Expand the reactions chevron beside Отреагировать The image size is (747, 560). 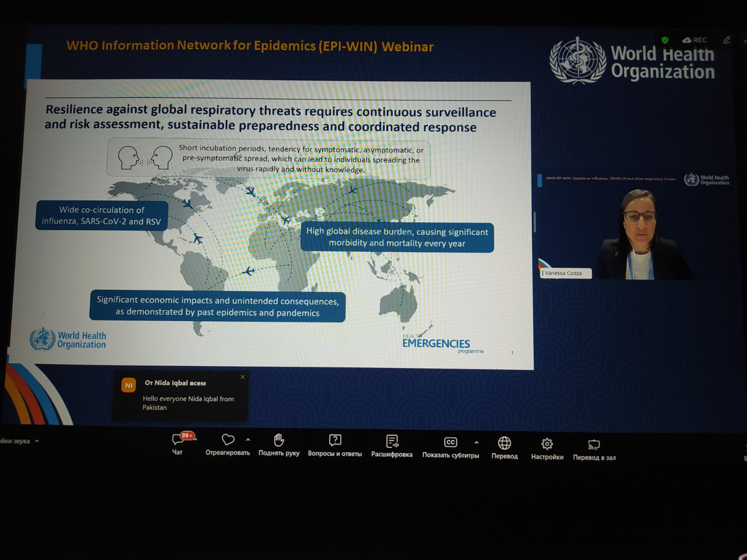pos(248,440)
